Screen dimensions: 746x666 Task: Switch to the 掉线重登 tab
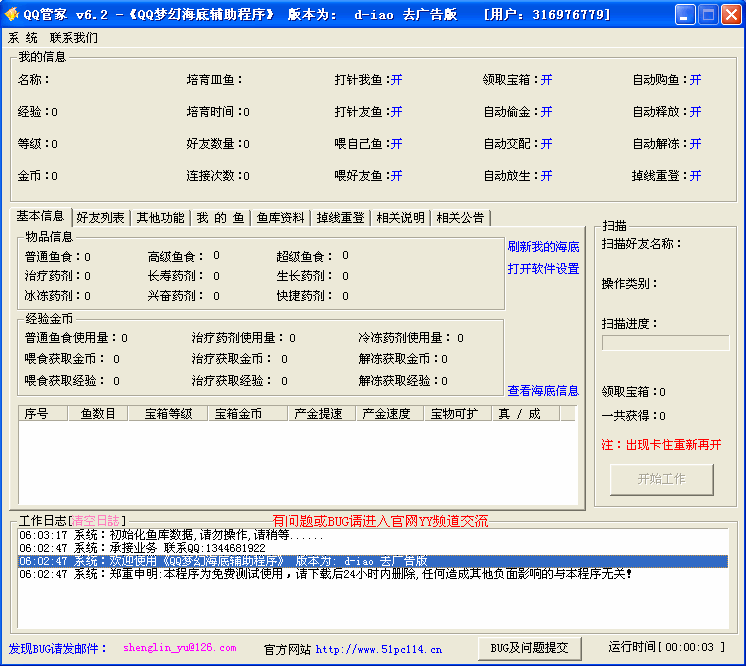(x=340, y=218)
